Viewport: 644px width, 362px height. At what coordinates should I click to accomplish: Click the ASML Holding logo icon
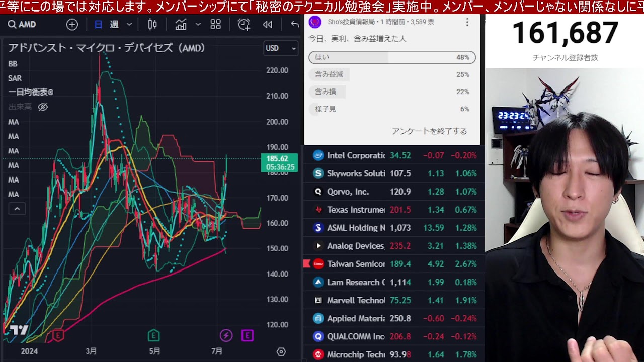[318, 228]
